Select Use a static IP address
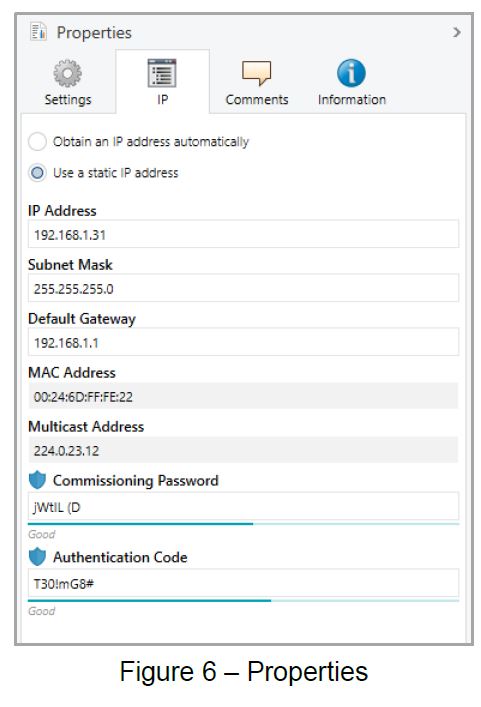481x707 pixels. click(37, 173)
